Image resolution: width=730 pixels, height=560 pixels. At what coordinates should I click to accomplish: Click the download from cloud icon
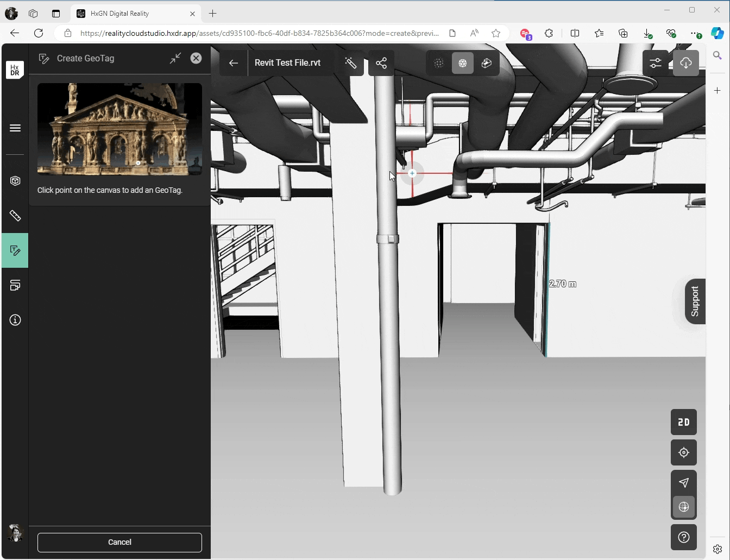[685, 63]
